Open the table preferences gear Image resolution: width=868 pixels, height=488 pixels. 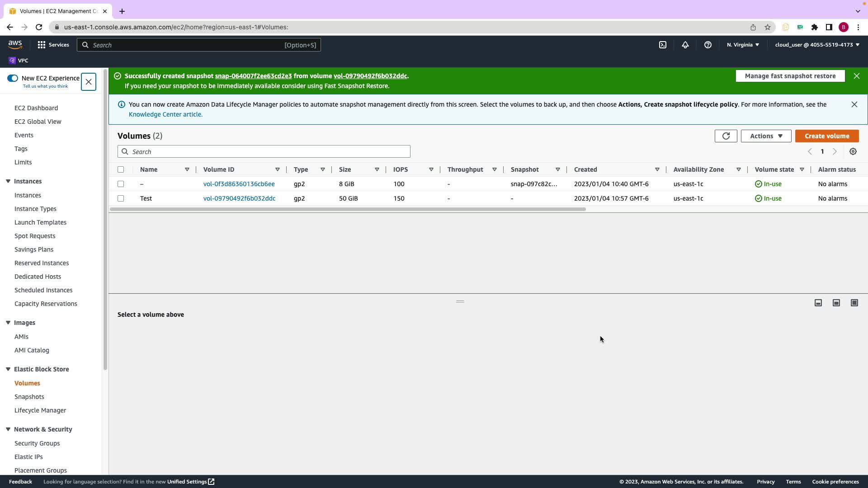point(853,152)
